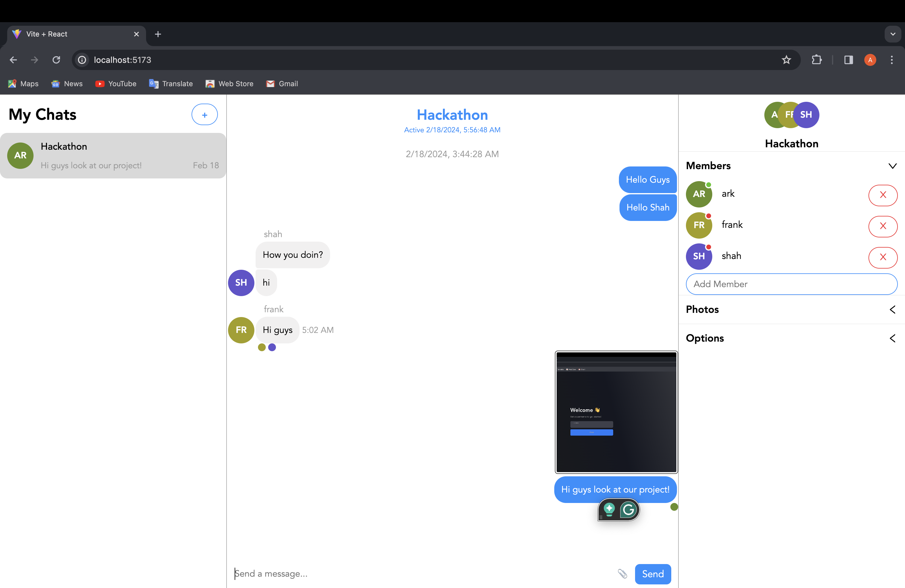The height and width of the screenshot is (588, 905).
Task: Open the Gmail bookmark
Action: [282, 84]
